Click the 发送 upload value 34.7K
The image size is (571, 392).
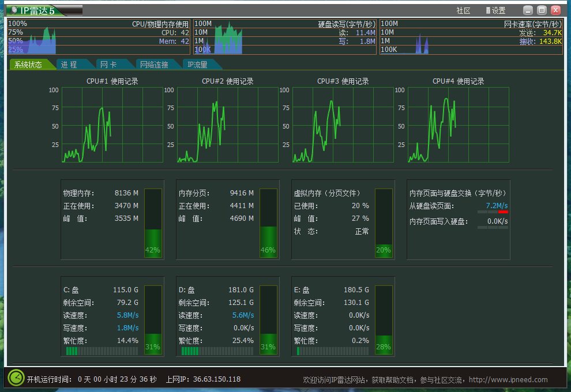(x=552, y=33)
